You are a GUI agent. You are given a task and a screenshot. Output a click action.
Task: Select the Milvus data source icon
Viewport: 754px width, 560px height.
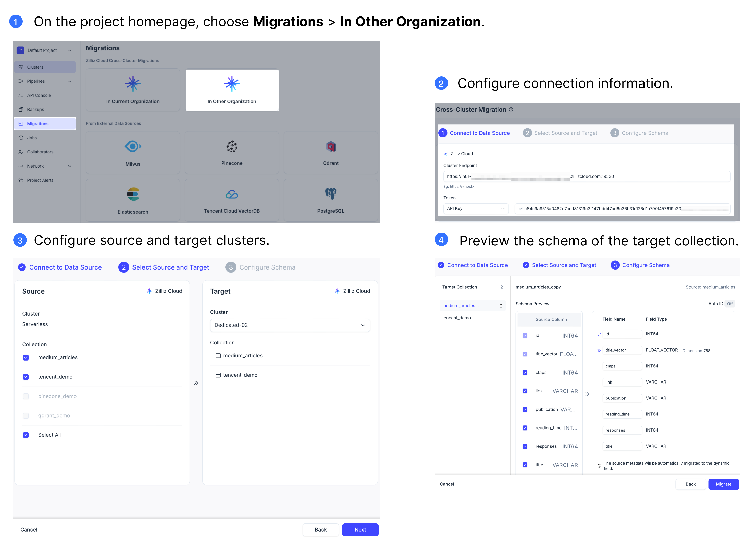click(x=133, y=146)
